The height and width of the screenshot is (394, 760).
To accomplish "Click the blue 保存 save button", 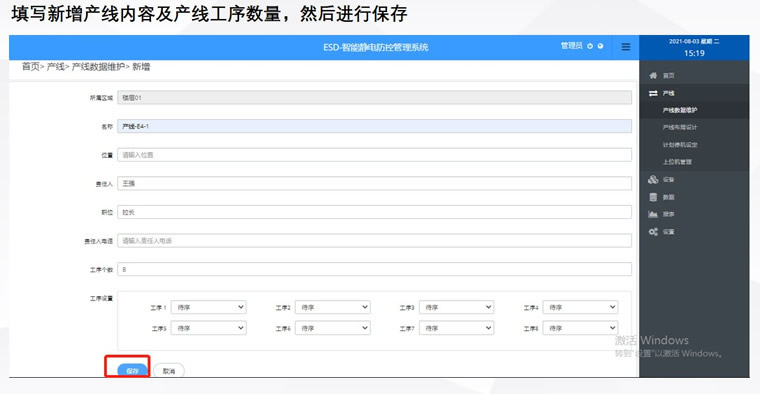I will tap(132, 371).
